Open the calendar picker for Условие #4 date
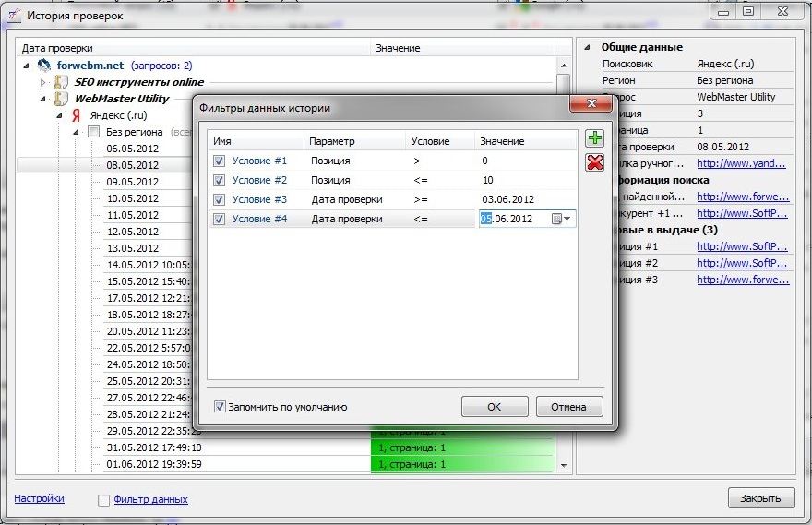 pos(557,220)
